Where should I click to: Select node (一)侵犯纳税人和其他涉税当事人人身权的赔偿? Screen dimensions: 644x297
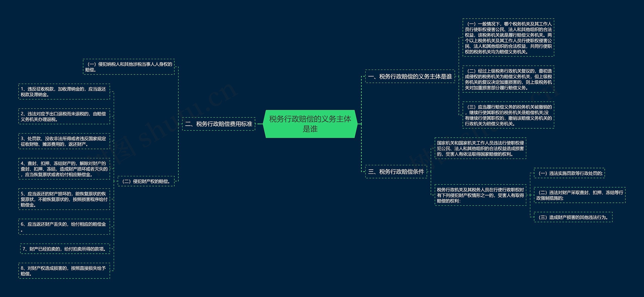tap(129, 67)
